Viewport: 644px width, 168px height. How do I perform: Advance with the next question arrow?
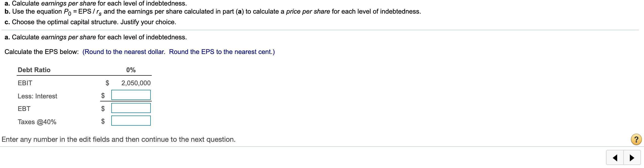(632, 158)
